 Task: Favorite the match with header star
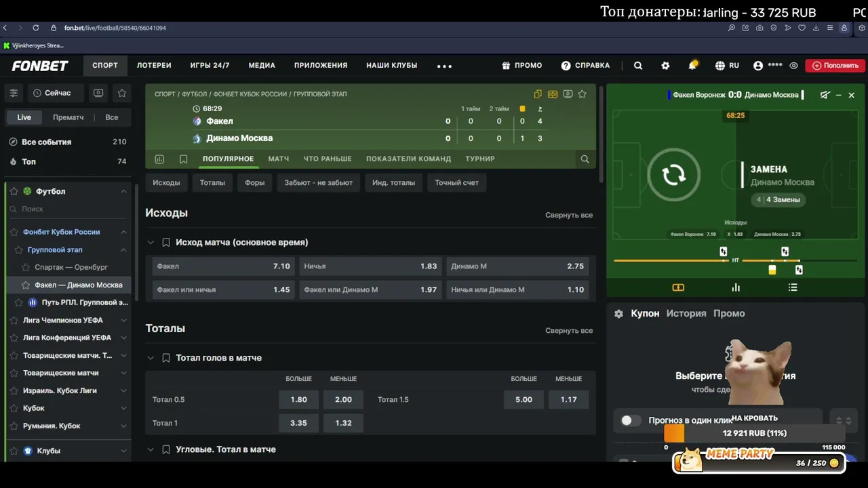point(582,94)
